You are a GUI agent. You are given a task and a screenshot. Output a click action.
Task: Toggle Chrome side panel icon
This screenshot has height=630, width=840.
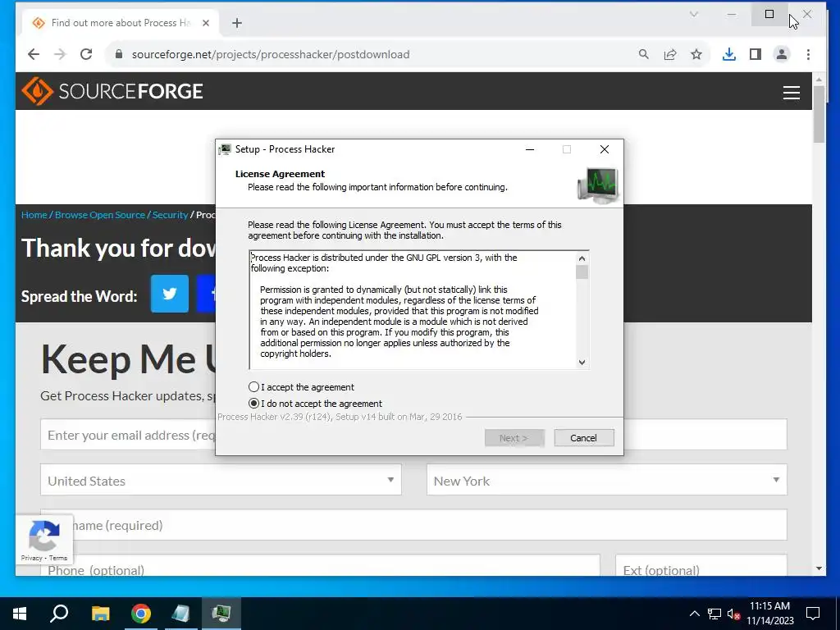[x=756, y=54]
